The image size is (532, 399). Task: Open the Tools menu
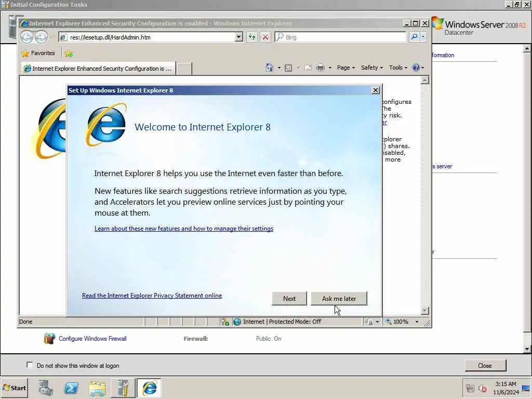click(x=398, y=68)
